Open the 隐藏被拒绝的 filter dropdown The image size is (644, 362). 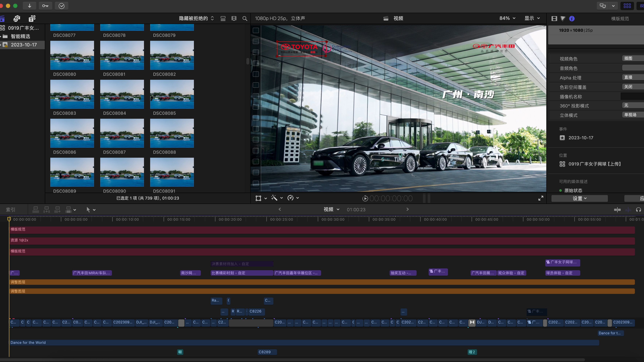point(196,19)
